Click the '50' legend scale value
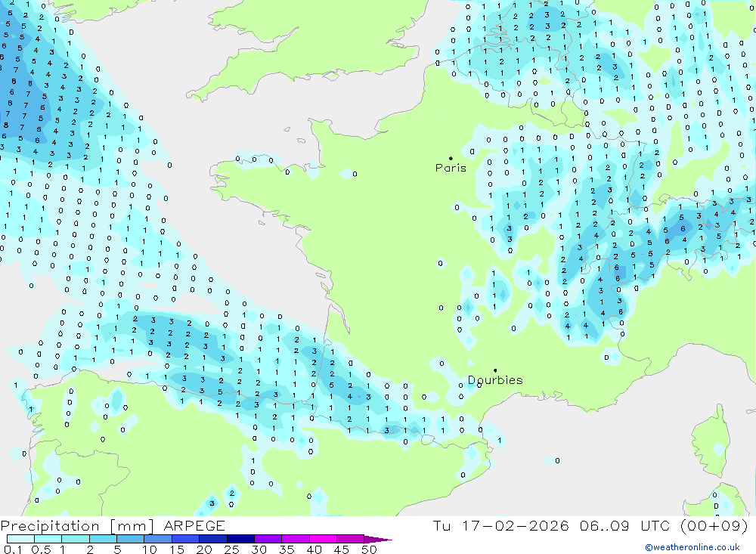 370,549
